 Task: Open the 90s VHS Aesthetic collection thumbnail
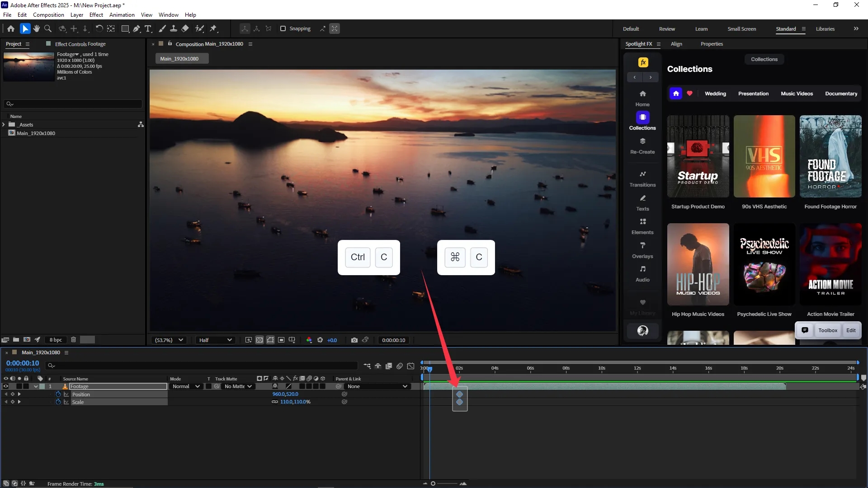pyautogui.click(x=764, y=156)
